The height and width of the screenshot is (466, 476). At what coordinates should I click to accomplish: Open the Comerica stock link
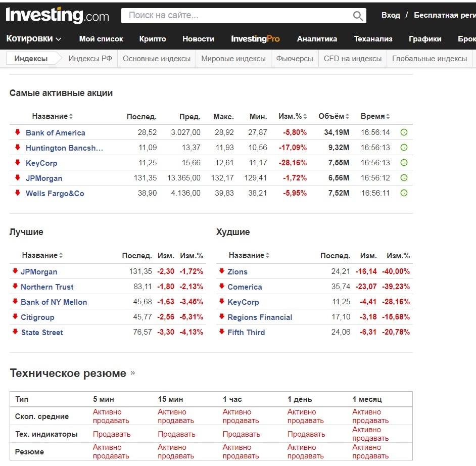[245, 287]
